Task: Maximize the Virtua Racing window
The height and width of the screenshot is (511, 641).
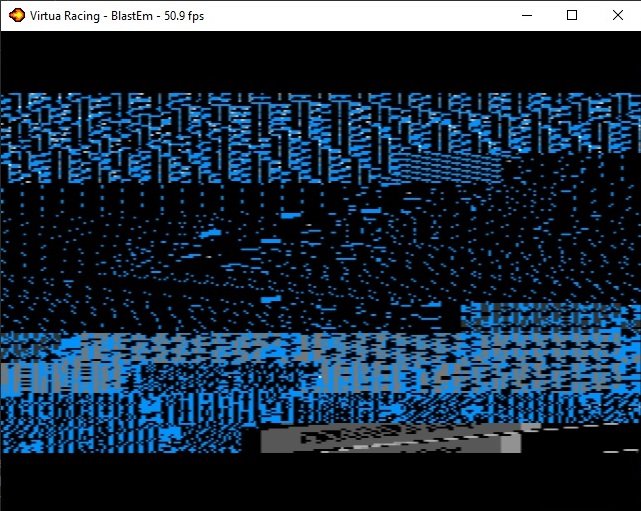Action: coord(572,15)
